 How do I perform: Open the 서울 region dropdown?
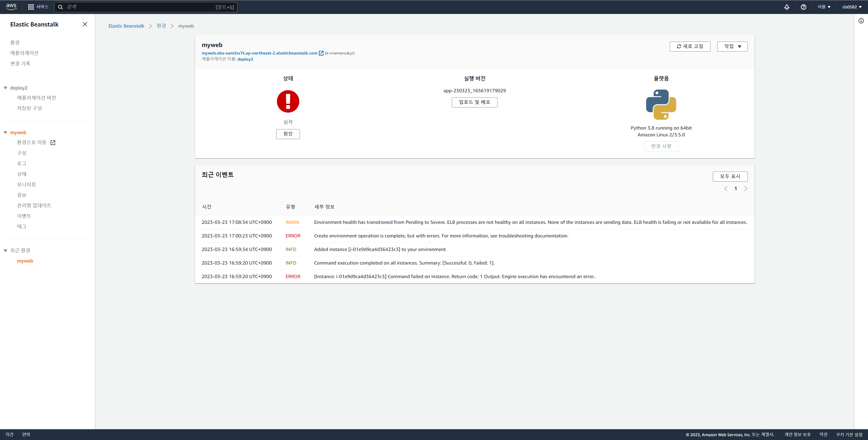coord(824,7)
